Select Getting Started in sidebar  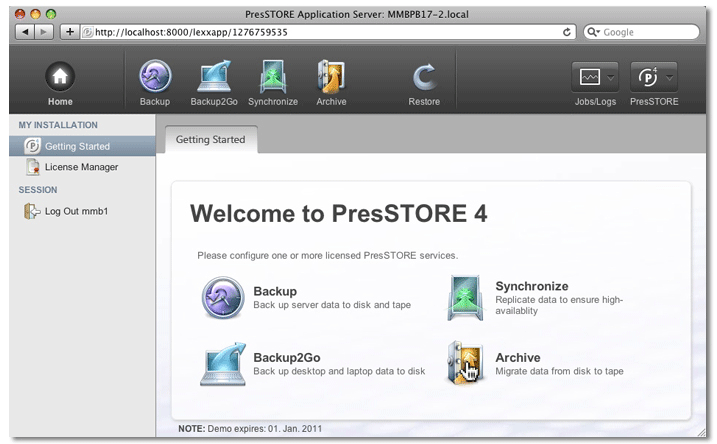pyautogui.click(x=77, y=147)
